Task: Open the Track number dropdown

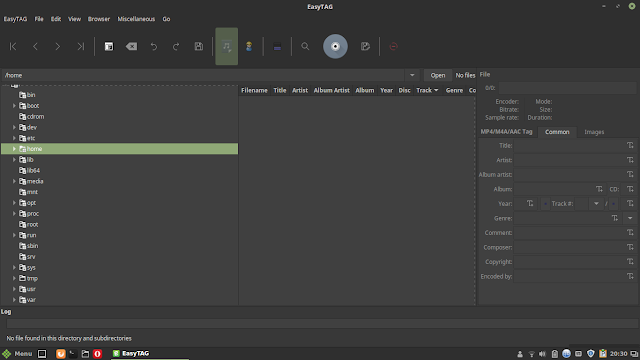Action: 596,203
